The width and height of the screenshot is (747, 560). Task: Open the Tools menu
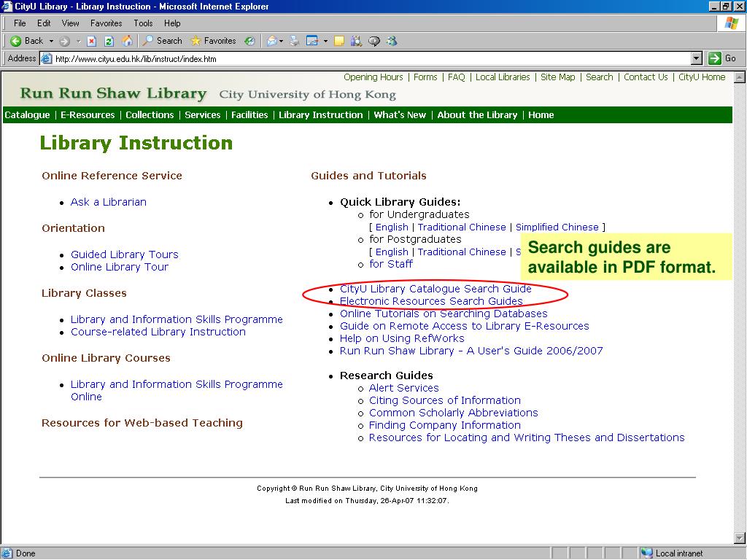click(x=143, y=23)
